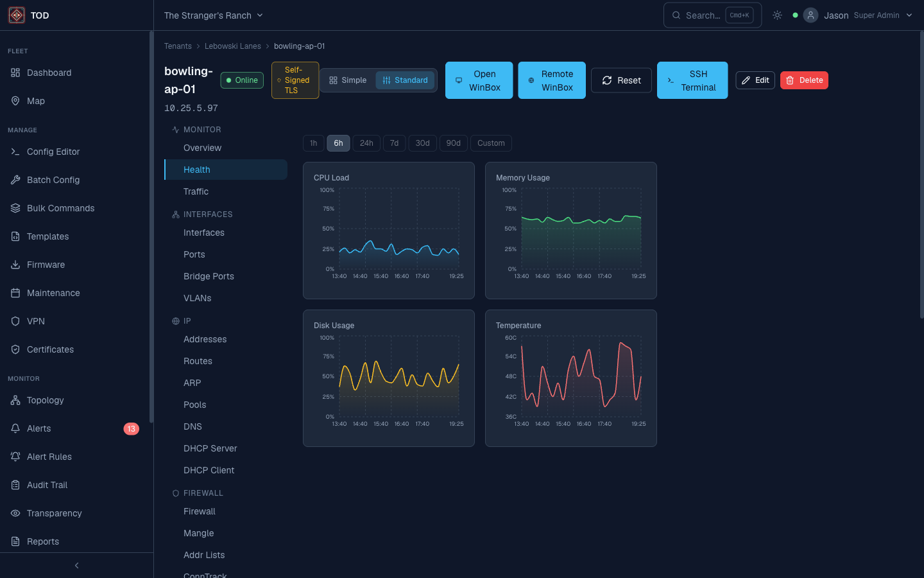
Task: Launch the SSH Terminal for bowling-ap-01
Action: (x=692, y=80)
